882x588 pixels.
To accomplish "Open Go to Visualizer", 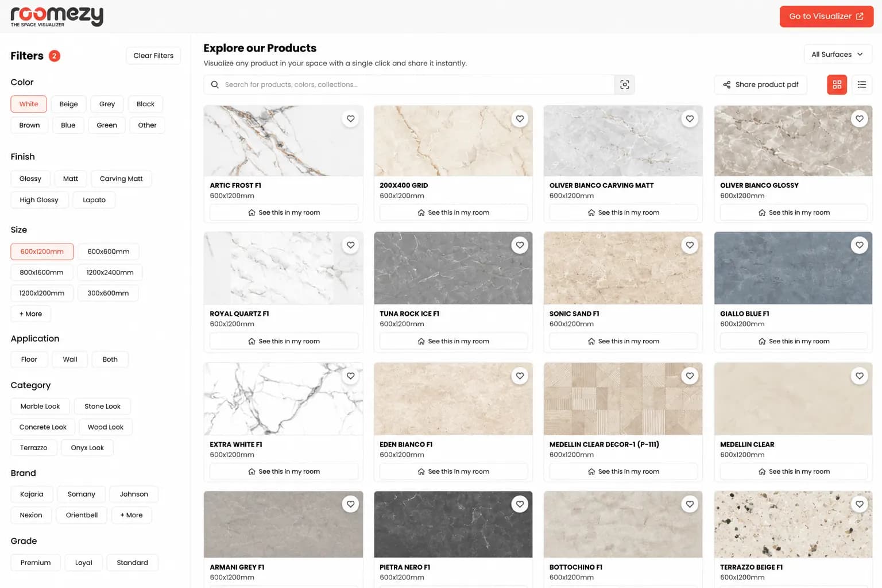I will 826,16.
